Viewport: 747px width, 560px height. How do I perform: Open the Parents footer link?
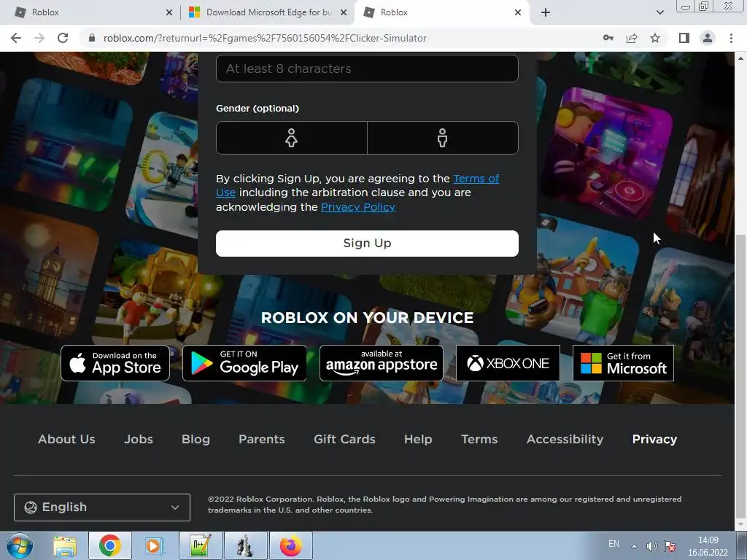[262, 439]
